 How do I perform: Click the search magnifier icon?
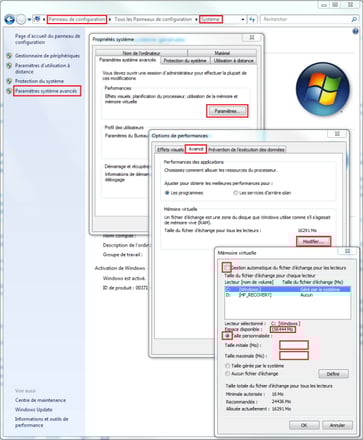pyautogui.click(x=354, y=20)
